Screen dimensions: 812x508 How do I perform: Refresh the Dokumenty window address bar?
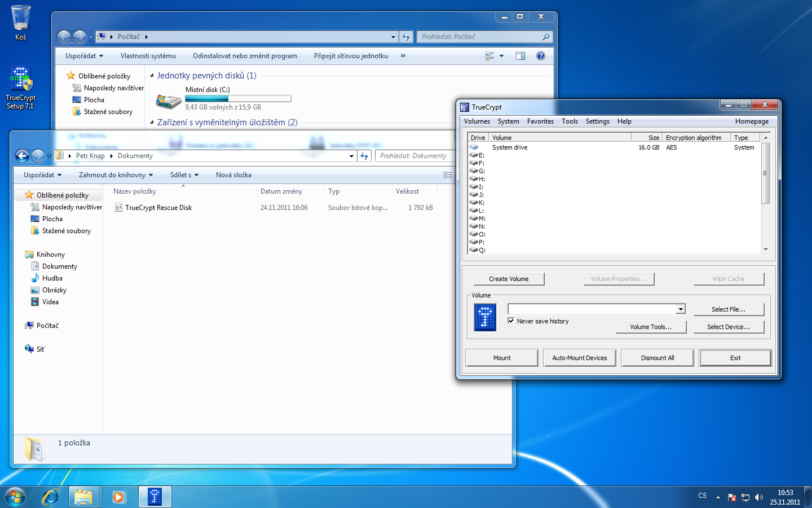(x=365, y=156)
